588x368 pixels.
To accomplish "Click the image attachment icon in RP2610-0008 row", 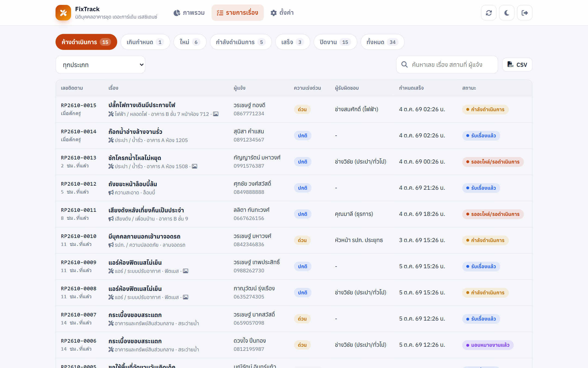I will click(185, 297).
